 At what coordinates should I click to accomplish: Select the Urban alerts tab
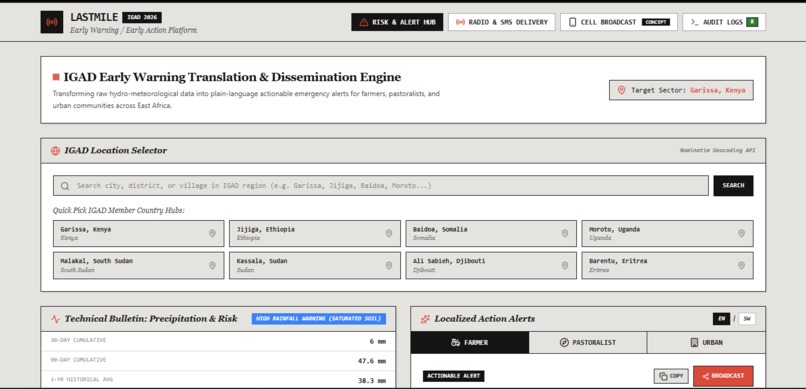[706, 342]
